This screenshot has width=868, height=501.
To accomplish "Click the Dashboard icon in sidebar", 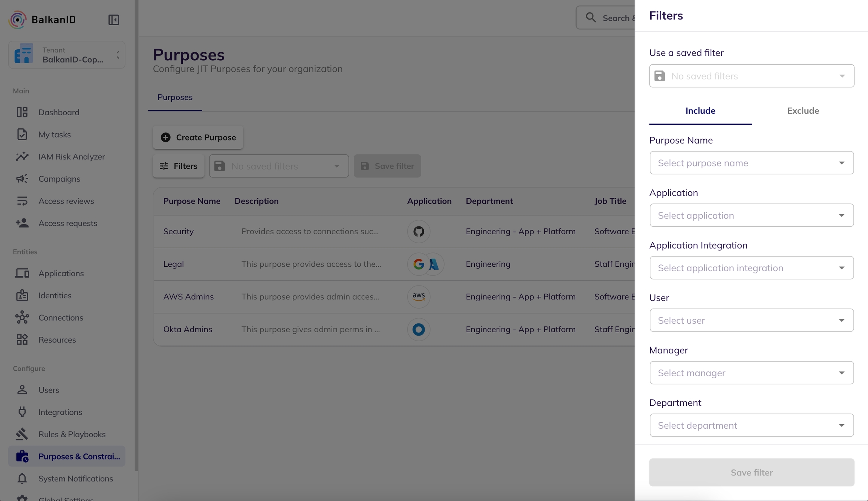I will [22, 112].
